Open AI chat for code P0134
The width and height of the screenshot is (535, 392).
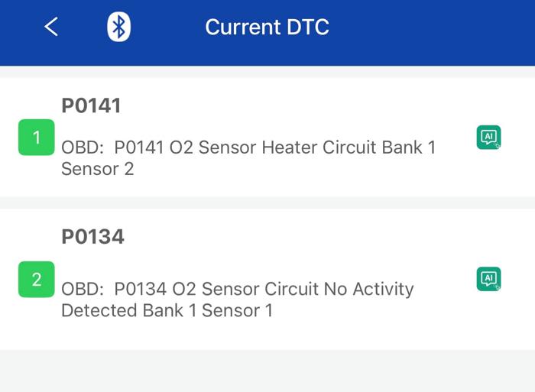tap(488, 279)
